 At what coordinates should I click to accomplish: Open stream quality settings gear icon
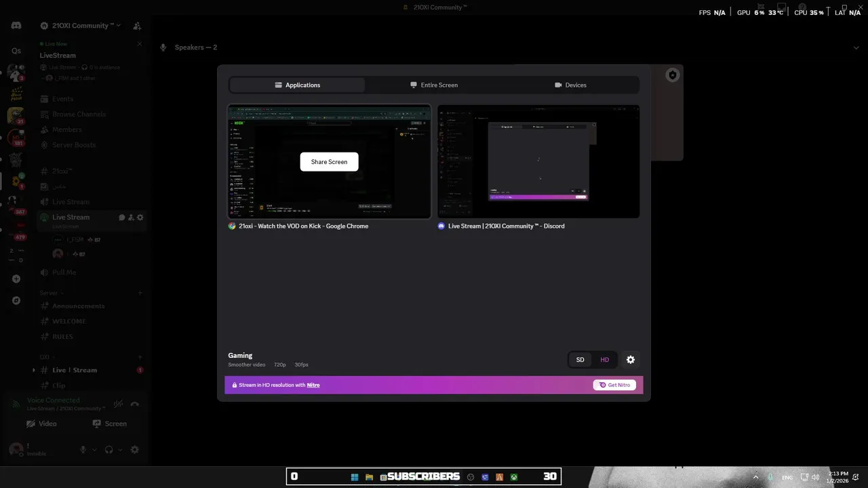point(631,360)
